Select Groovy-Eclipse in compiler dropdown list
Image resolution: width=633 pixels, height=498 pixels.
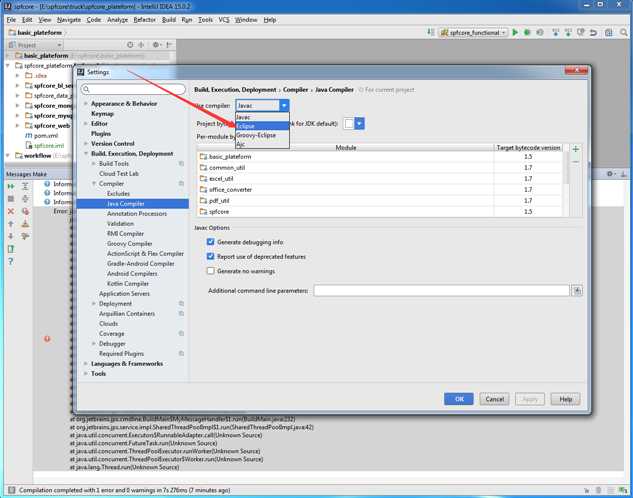click(262, 135)
